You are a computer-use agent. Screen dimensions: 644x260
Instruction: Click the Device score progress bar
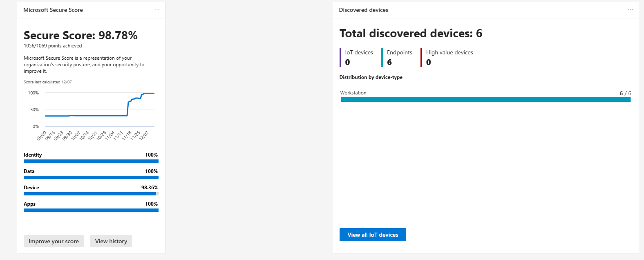click(x=91, y=194)
